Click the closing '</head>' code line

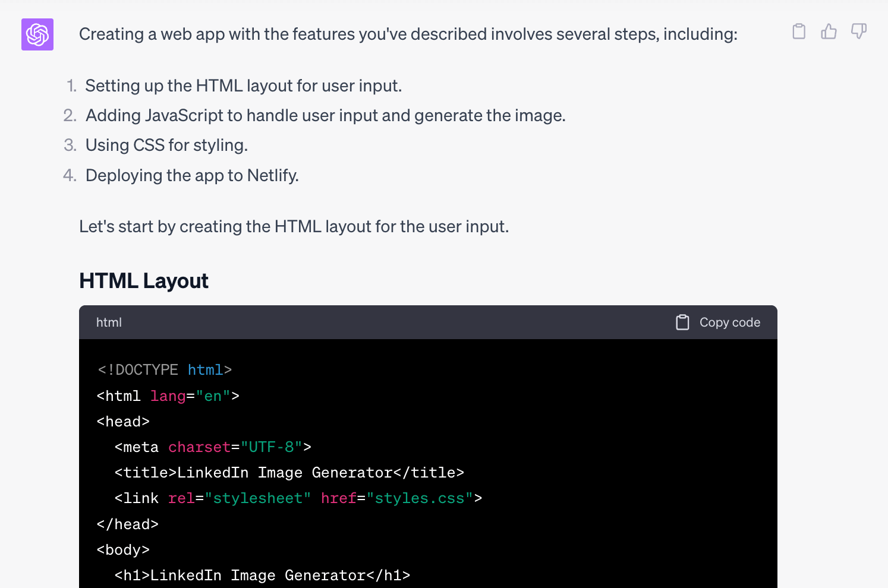[x=128, y=524]
